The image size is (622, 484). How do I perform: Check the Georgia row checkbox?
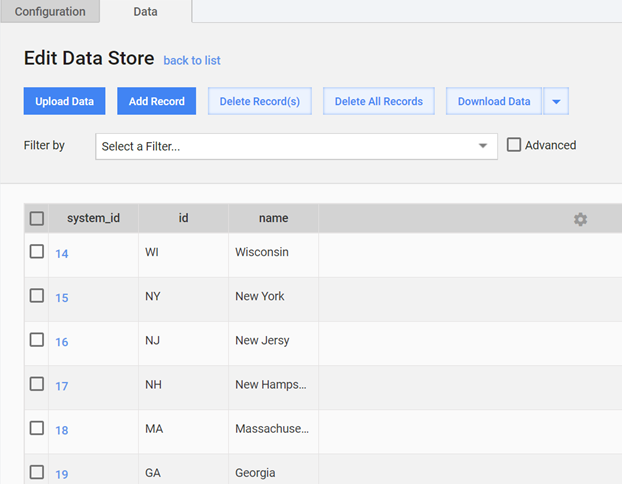(x=37, y=472)
